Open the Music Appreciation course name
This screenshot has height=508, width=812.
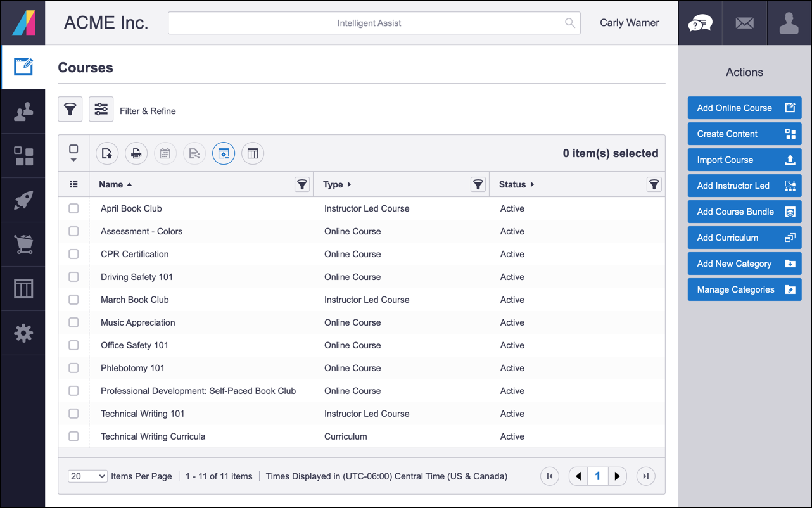point(138,322)
